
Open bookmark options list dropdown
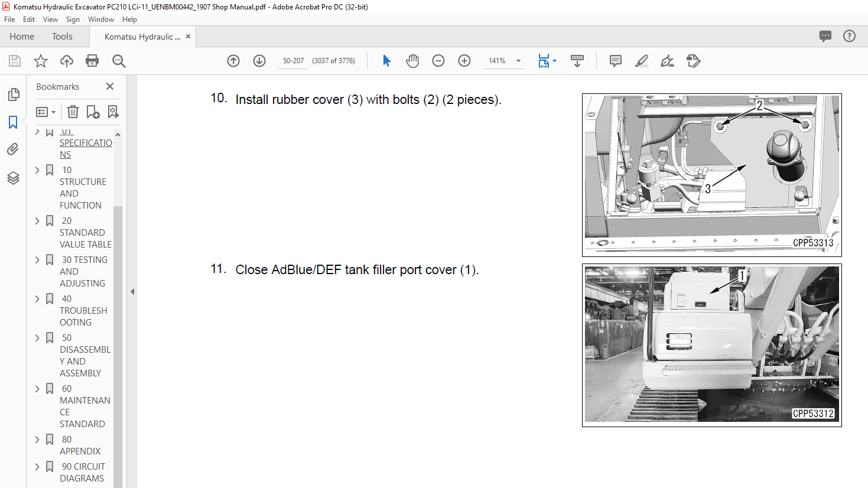click(45, 112)
